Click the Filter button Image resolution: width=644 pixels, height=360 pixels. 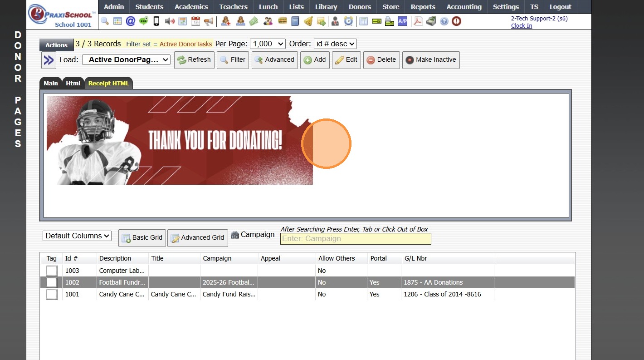click(233, 60)
